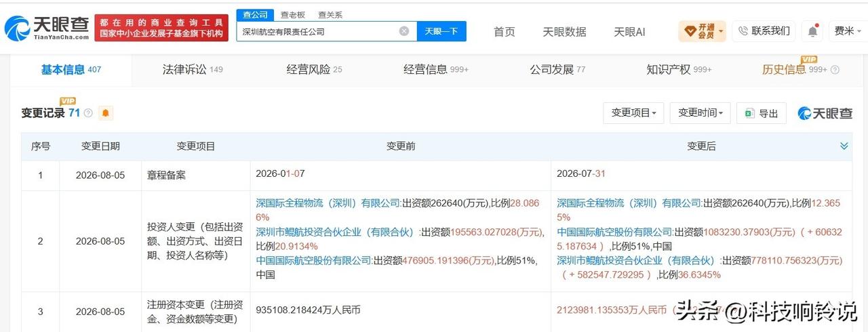The height and width of the screenshot is (332, 868).
Task: Click the phone icon in 联系我们
Action: [x=743, y=31]
